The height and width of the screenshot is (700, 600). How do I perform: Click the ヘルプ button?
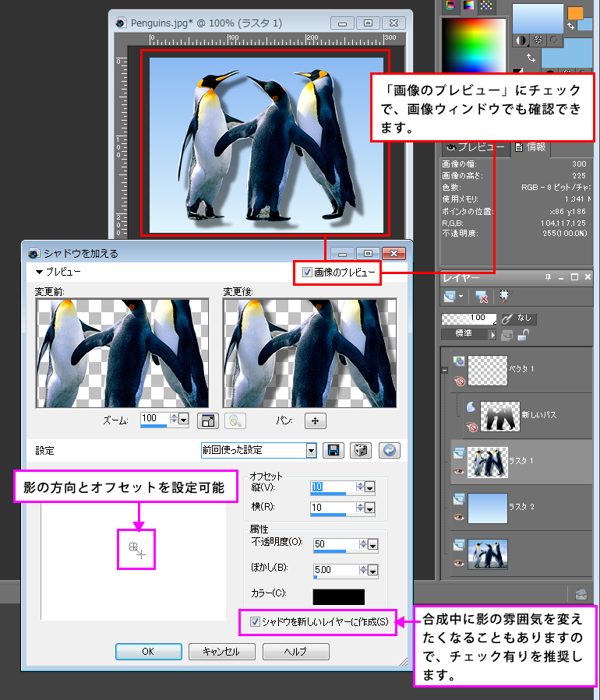(296, 652)
